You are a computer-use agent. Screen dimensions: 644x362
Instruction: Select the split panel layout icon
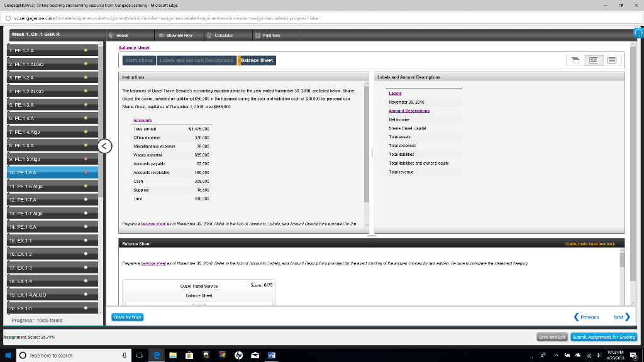594,60
